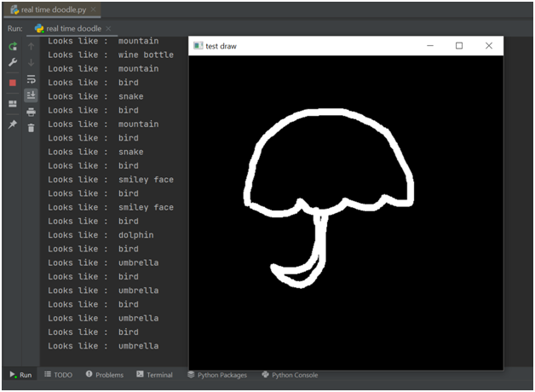Viewport: 535px width, 392px height.
Task: Click the first 'smiley face' output line
Action: tap(111, 180)
